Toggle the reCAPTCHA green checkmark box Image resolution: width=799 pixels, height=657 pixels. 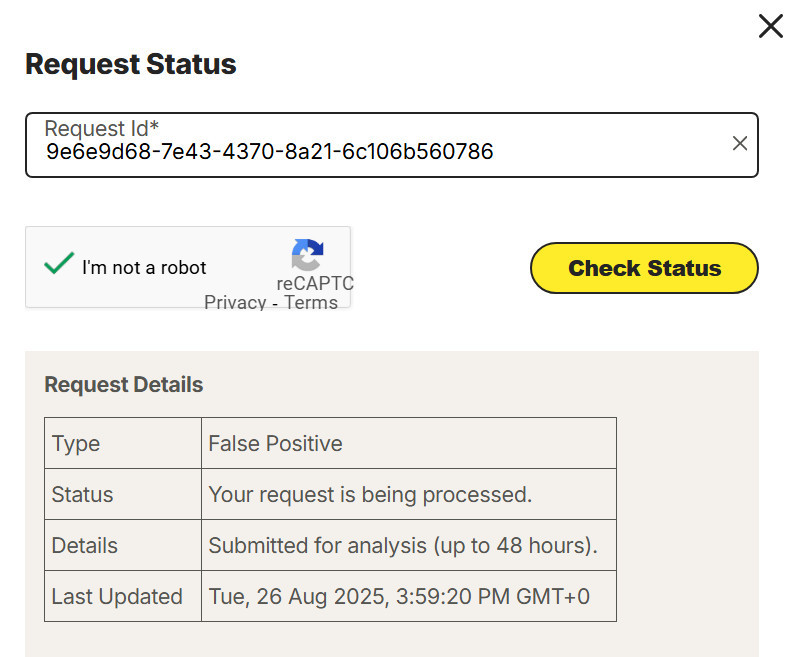coord(59,265)
